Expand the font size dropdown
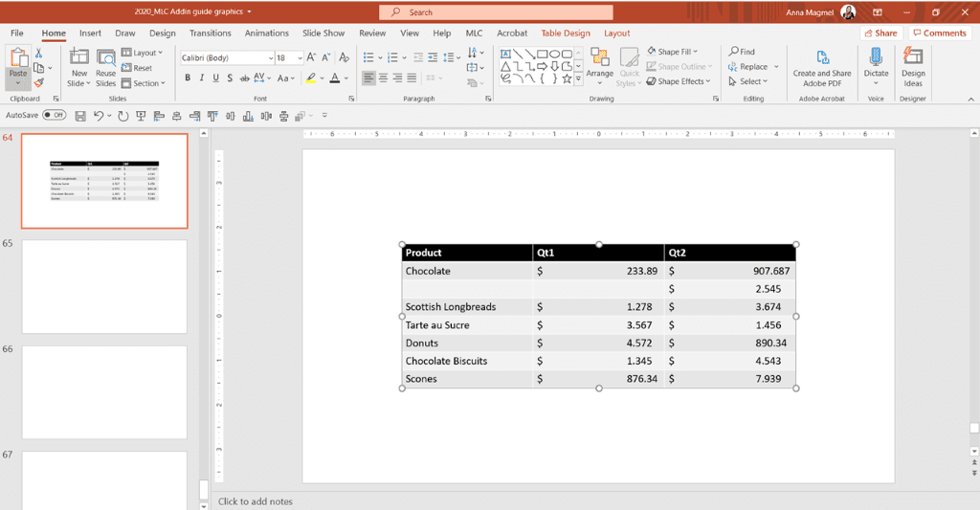 coord(300,58)
